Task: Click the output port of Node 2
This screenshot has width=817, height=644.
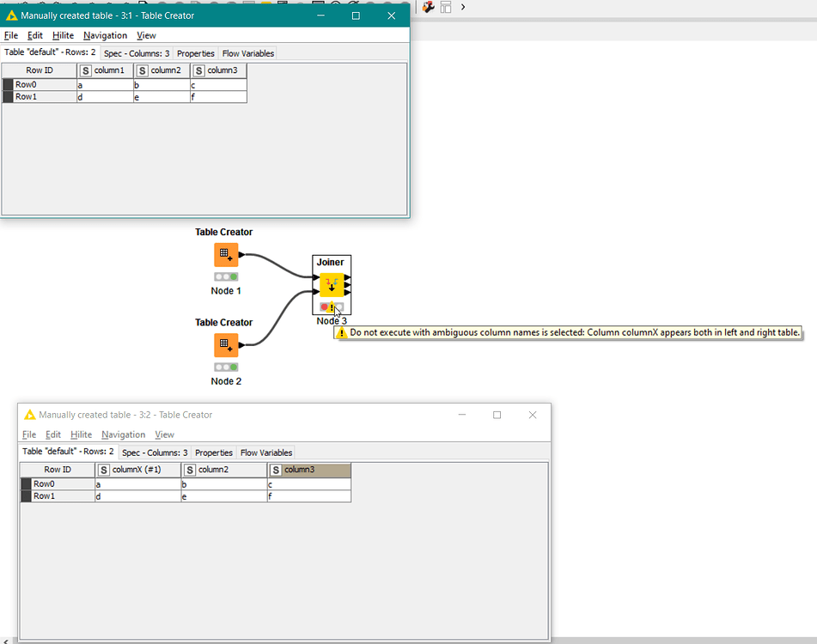Action: point(241,345)
